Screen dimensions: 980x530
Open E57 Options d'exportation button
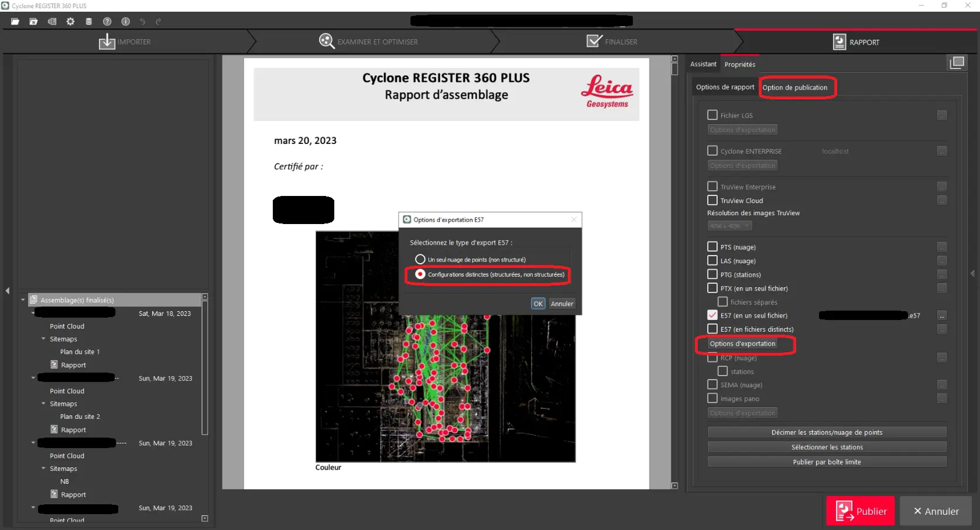(x=742, y=344)
